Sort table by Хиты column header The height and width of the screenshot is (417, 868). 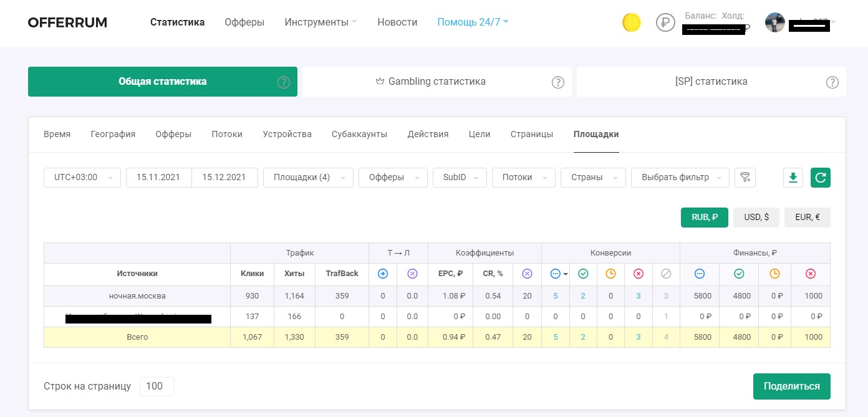pos(294,274)
